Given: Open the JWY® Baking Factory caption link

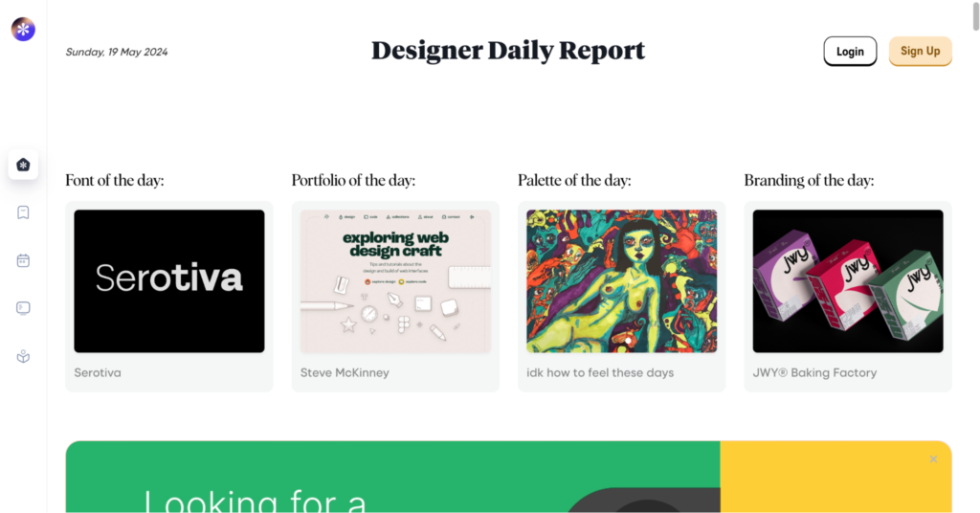Looking at the screenshot, I should (x=814, y=372).
